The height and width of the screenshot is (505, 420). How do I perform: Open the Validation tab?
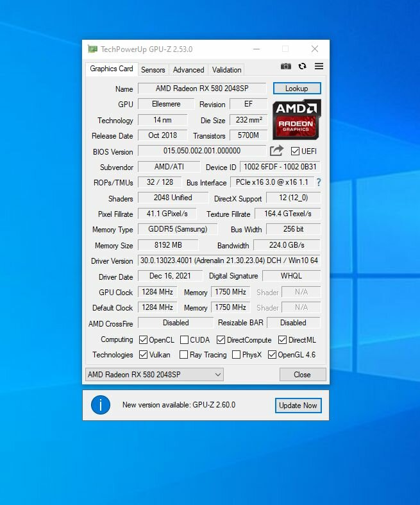(x=226, y=70)
